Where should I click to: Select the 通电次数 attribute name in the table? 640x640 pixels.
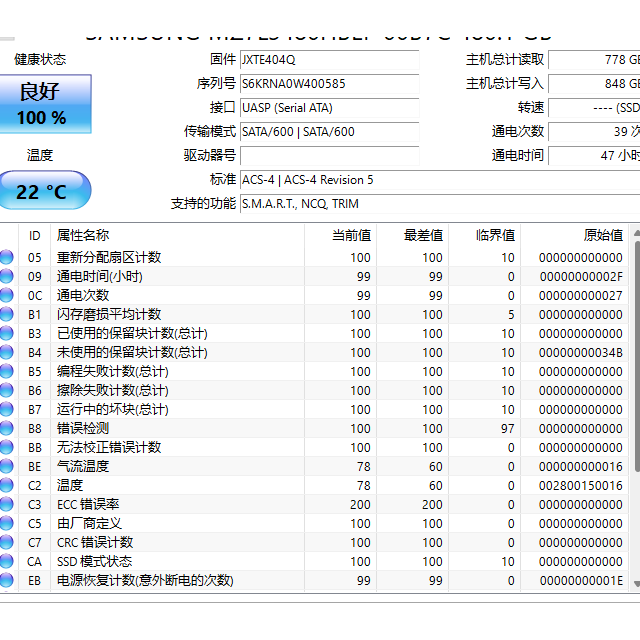pos(83,296)
